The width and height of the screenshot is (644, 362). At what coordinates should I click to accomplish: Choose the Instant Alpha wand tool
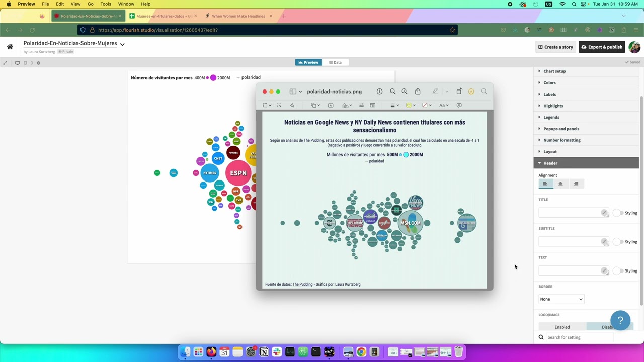click(279, 105)
